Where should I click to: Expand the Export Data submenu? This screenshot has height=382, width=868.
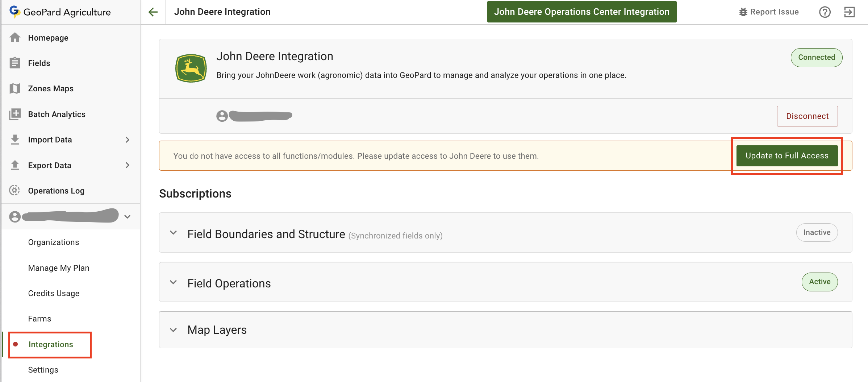pos(127,165)
